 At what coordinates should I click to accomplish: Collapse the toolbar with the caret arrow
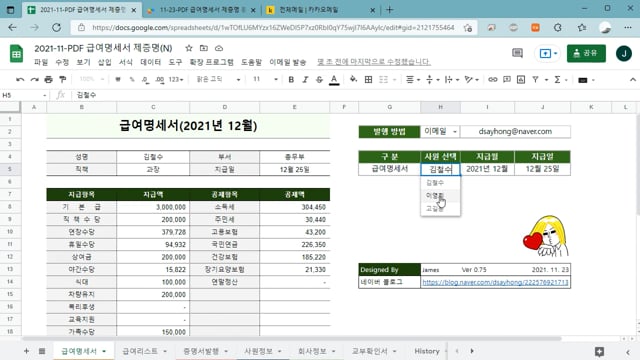[x=633, y=80]
